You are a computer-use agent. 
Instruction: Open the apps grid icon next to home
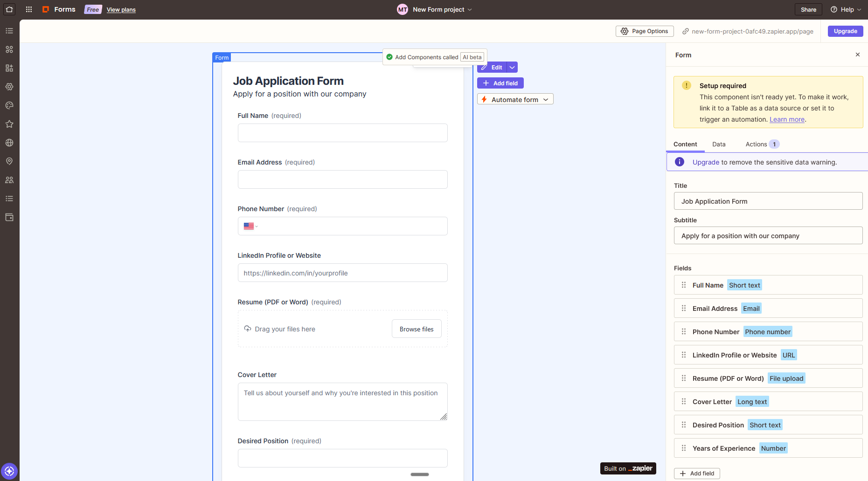click(28, 9)
